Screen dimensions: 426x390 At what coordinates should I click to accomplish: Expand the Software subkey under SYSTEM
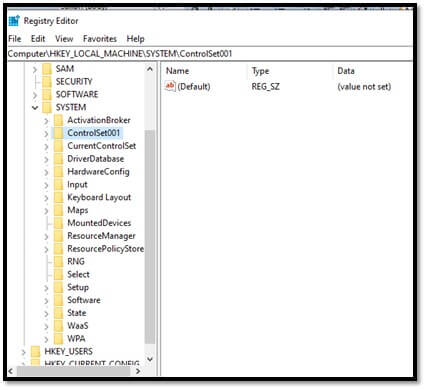pyautogui.click(x=46, y=301)
